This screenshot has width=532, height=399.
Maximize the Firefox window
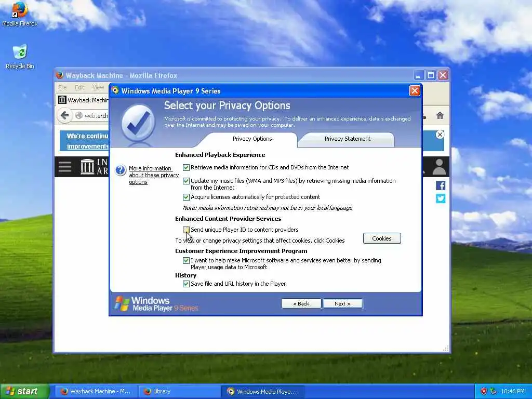pos(431,75)
